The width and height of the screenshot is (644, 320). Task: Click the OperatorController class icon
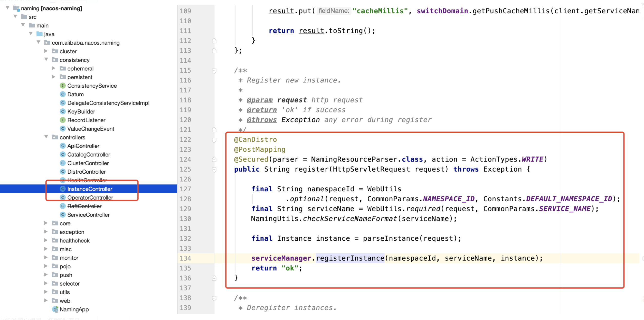coord(62,197)
